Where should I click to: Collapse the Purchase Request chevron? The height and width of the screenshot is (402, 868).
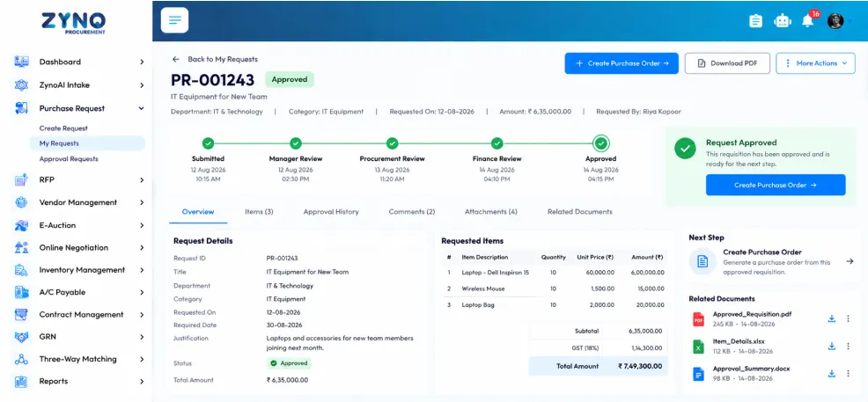coord(142,108)
